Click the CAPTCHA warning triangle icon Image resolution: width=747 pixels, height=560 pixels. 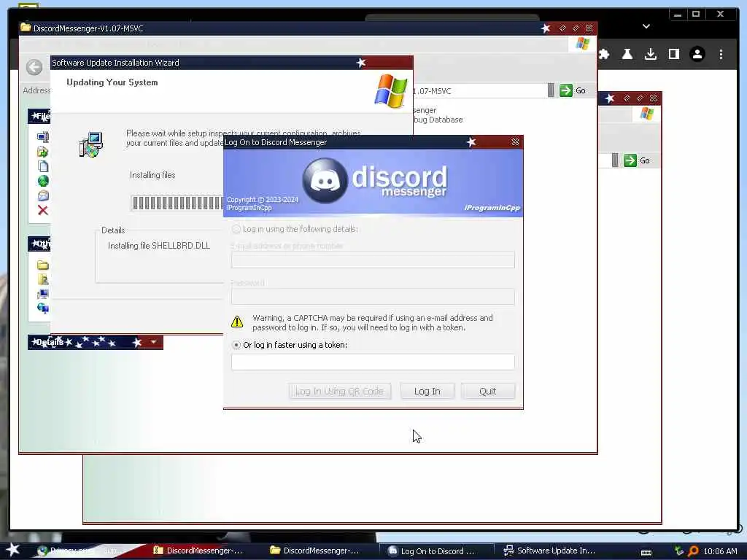237,322
